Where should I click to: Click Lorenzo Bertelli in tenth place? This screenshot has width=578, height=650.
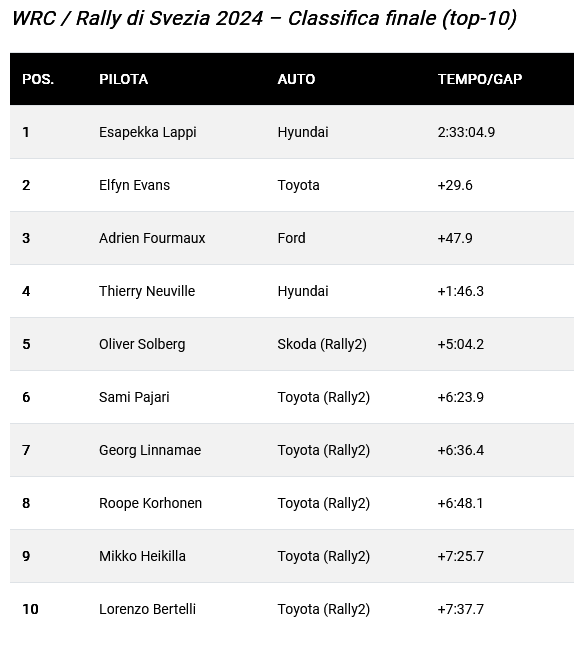tap(147, 609)
